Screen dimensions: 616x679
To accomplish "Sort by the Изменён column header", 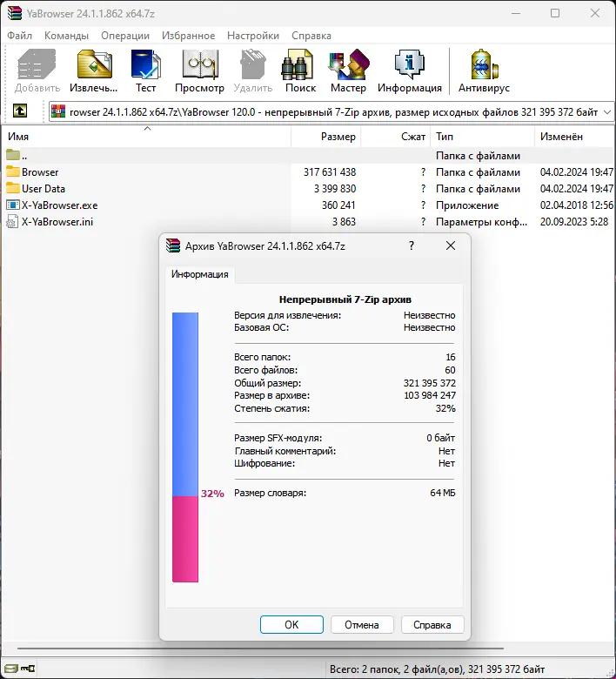I will click(575, 137).
